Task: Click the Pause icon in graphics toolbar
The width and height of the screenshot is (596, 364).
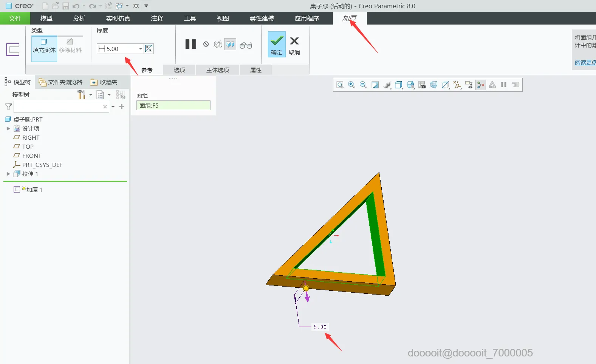Action: pyautogui.click(x=504, y=85)
